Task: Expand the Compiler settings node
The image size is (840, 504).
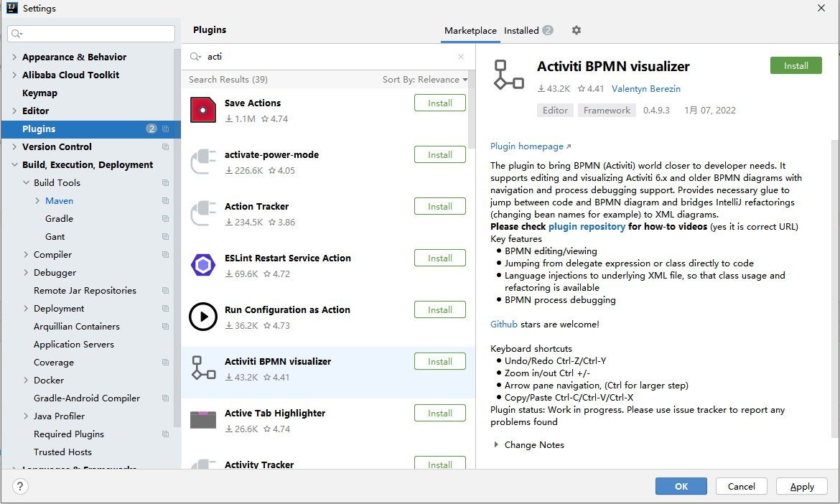Action: click(26, 254)
